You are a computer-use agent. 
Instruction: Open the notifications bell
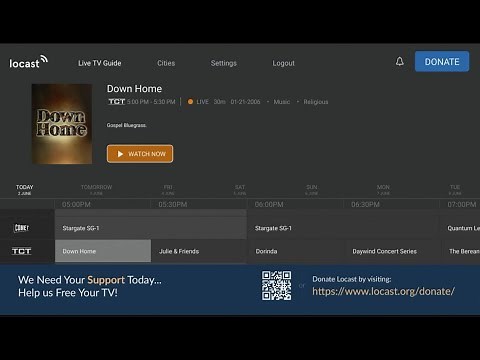click(x=400, y=61)
